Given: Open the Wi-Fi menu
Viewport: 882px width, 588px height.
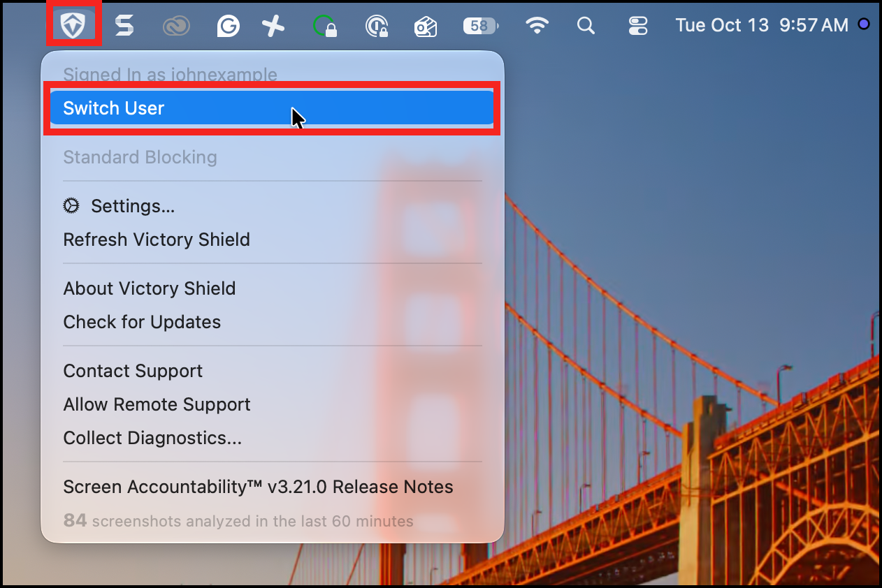Looking at the screenshot, I should point(537,26).
